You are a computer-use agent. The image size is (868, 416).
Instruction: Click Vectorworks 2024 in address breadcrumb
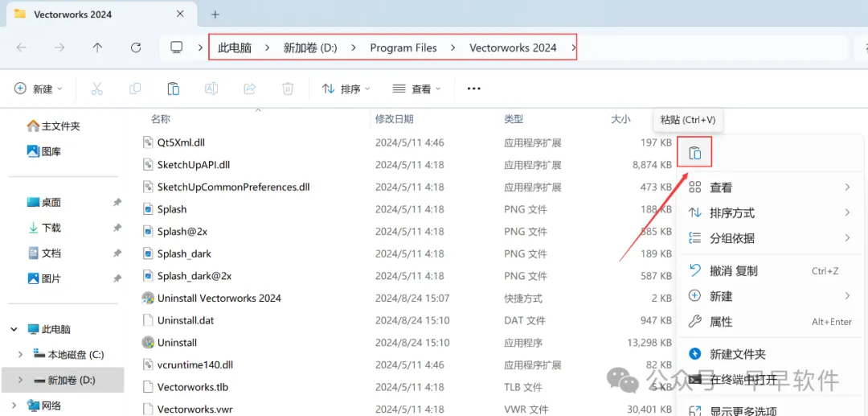[513, 47]
